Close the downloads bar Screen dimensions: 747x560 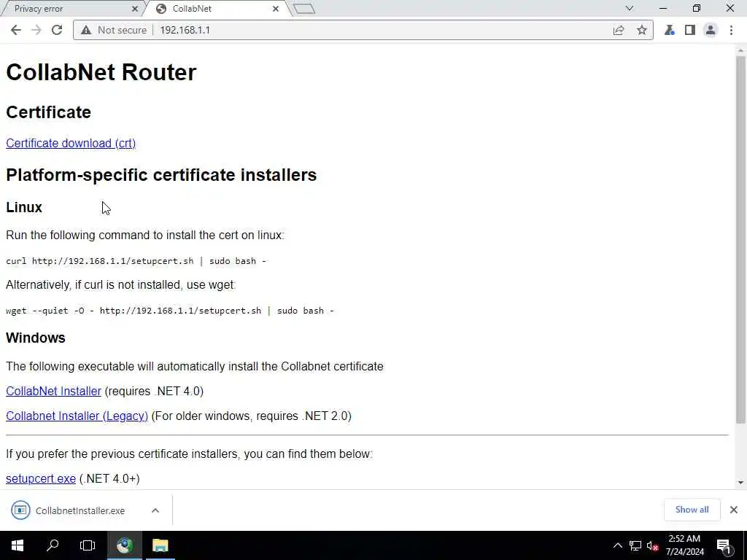(734, 510)
